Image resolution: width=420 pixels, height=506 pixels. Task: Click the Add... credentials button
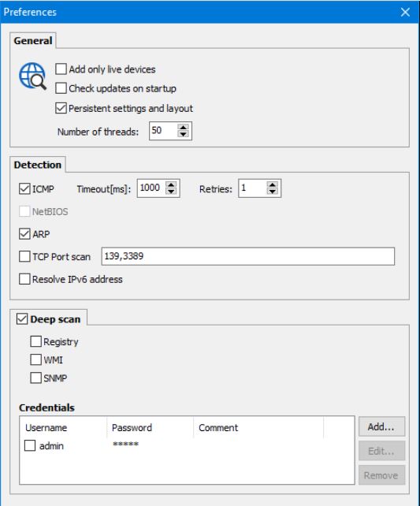click(x=381, y=426)
